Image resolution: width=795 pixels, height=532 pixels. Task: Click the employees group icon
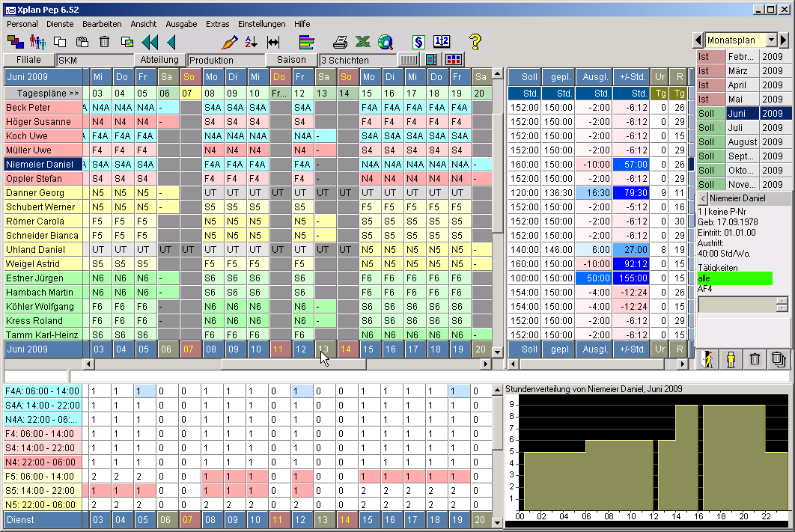[37, 42]
